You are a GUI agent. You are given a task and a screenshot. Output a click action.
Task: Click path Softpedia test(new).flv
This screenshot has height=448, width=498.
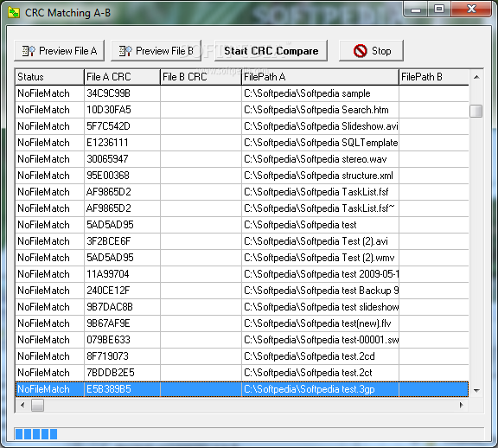(x=317, y=323)
